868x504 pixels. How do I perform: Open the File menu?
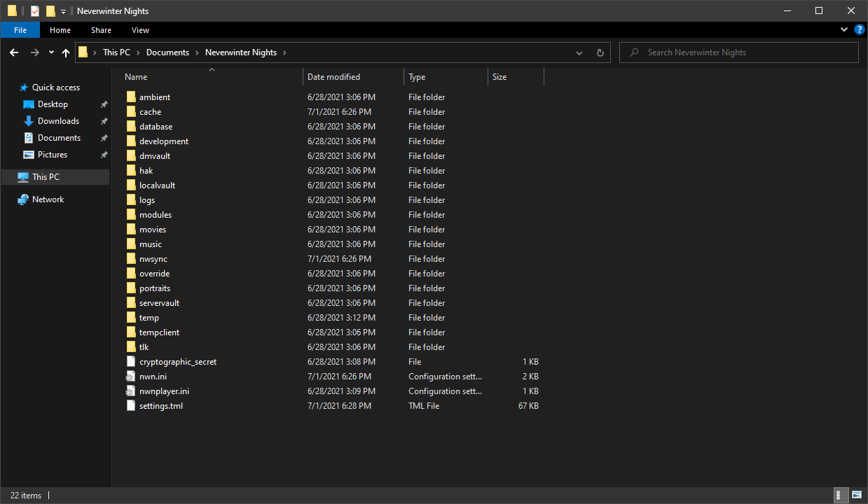click(20, 30)
